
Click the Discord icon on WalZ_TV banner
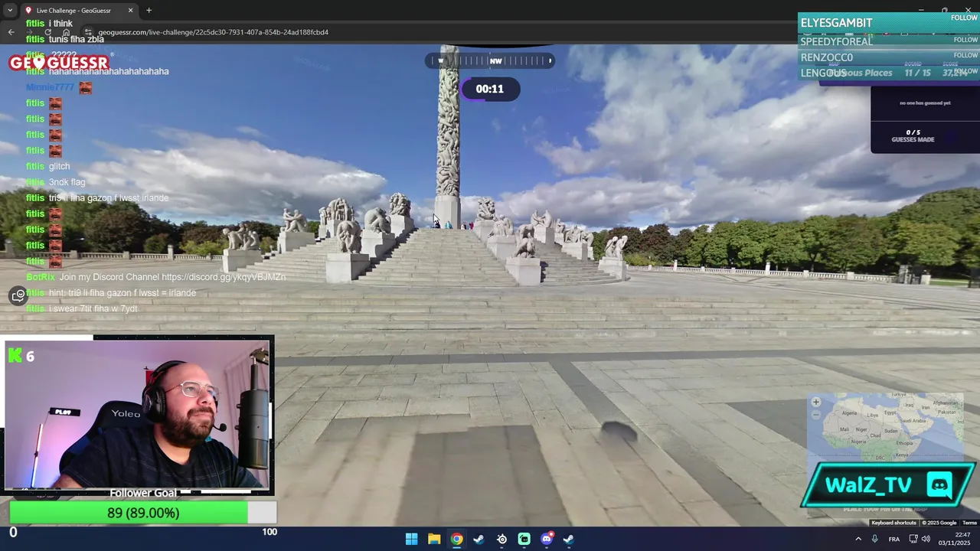[939, 484]
